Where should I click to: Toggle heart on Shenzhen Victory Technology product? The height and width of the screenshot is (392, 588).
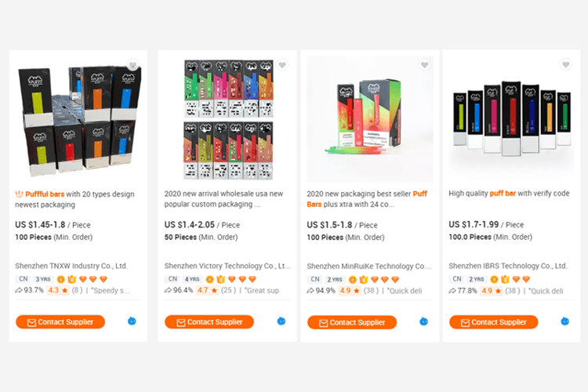[x=282, y=65]
